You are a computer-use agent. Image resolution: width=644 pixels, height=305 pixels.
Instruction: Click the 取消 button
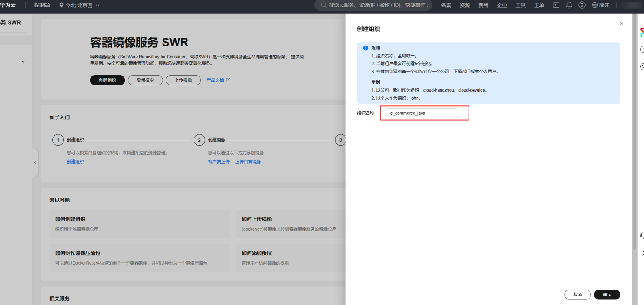click(577, 295)
